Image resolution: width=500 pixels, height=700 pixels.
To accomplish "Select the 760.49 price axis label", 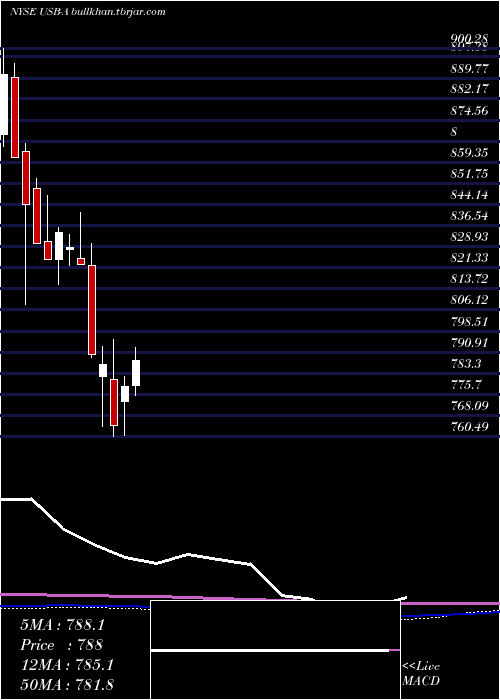I will (469, 427).
